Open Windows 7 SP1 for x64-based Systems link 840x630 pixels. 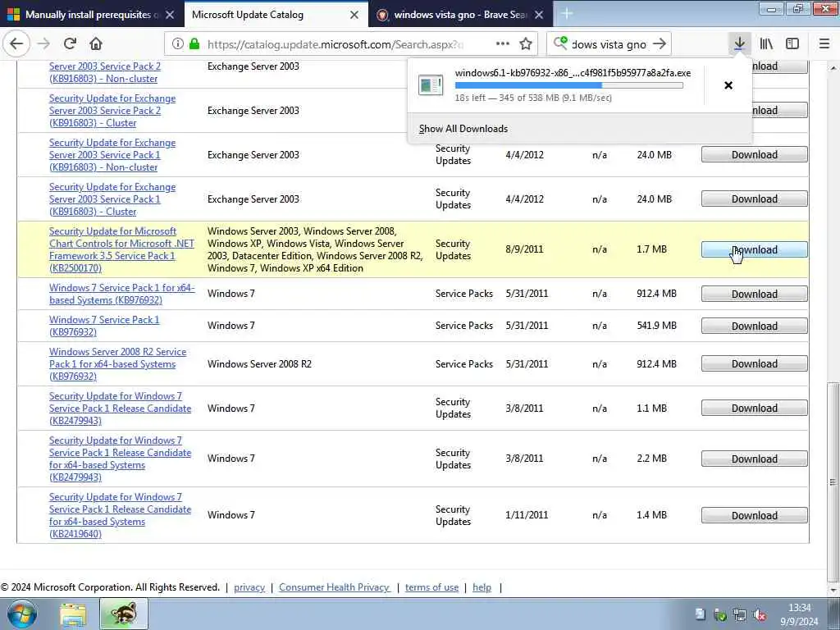[x=121, y=294]
